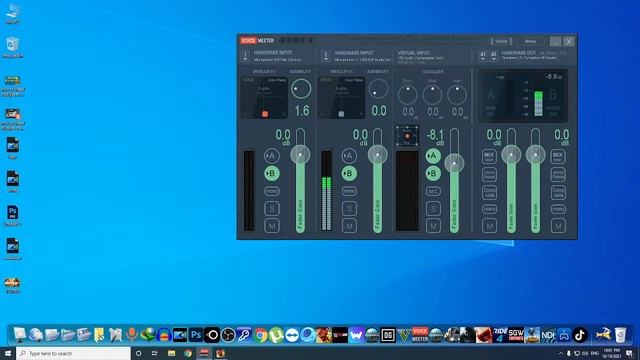Toggle mono on master bus B
Viewport: 640px width, 360px height.
[x=558, y=209]
